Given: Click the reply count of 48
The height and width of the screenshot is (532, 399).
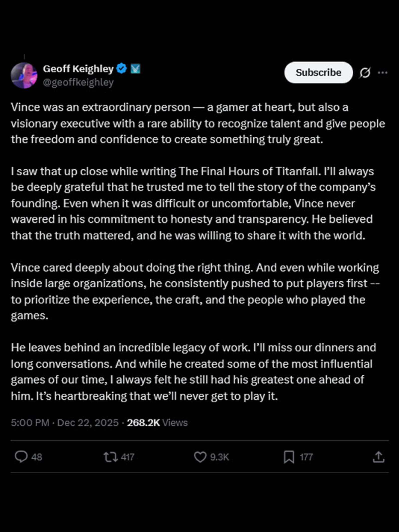Looking at the screenshot, I should tap(37, 457).
